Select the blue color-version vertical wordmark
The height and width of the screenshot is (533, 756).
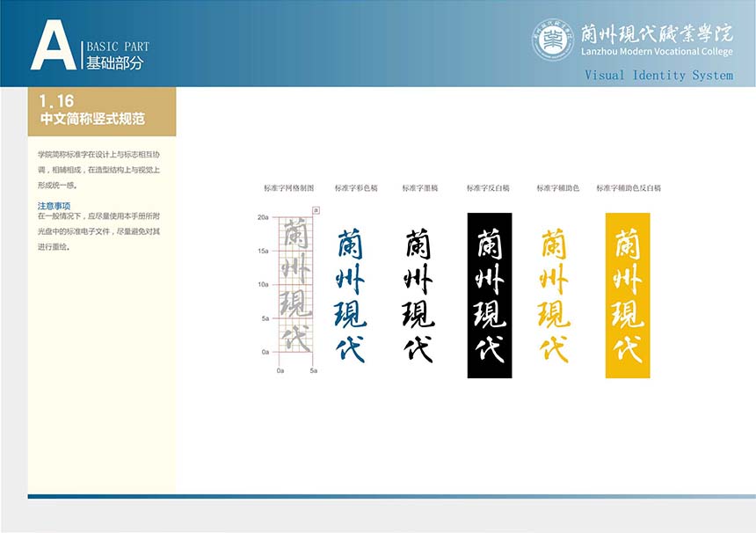(x=350, y=296)
